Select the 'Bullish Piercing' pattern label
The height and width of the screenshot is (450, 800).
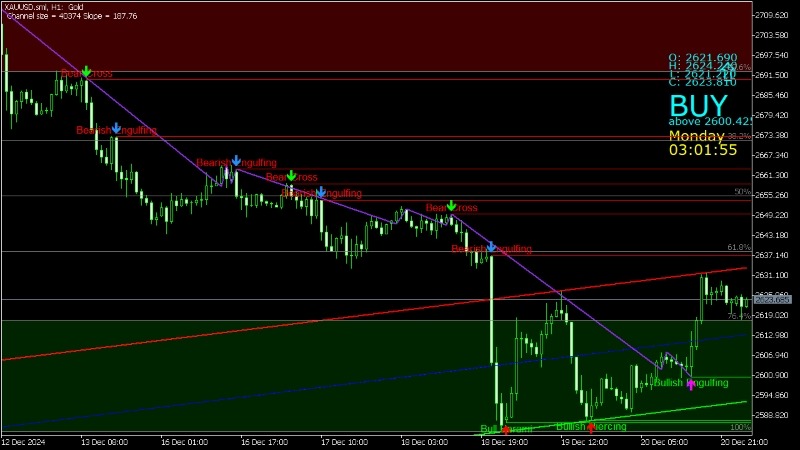pos(591,426)
